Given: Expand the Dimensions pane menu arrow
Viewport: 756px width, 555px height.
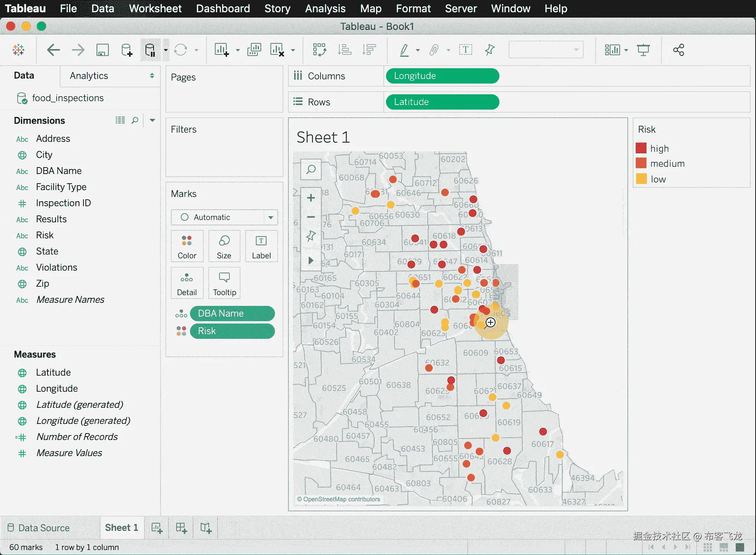Looking at the screenshot, I should click(x=152, y=120).
